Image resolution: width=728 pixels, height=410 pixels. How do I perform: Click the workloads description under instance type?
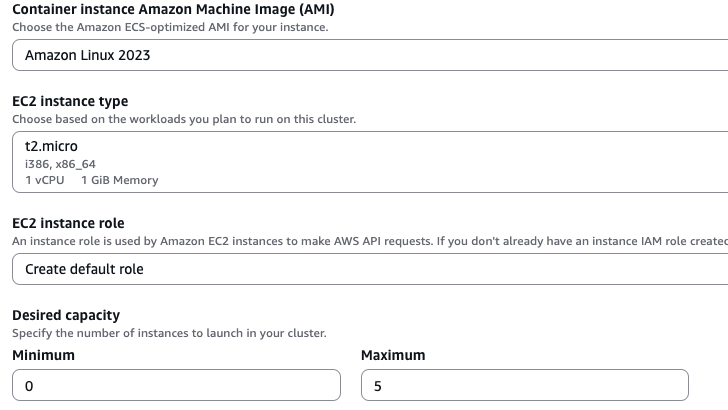[x=184, y=120]
